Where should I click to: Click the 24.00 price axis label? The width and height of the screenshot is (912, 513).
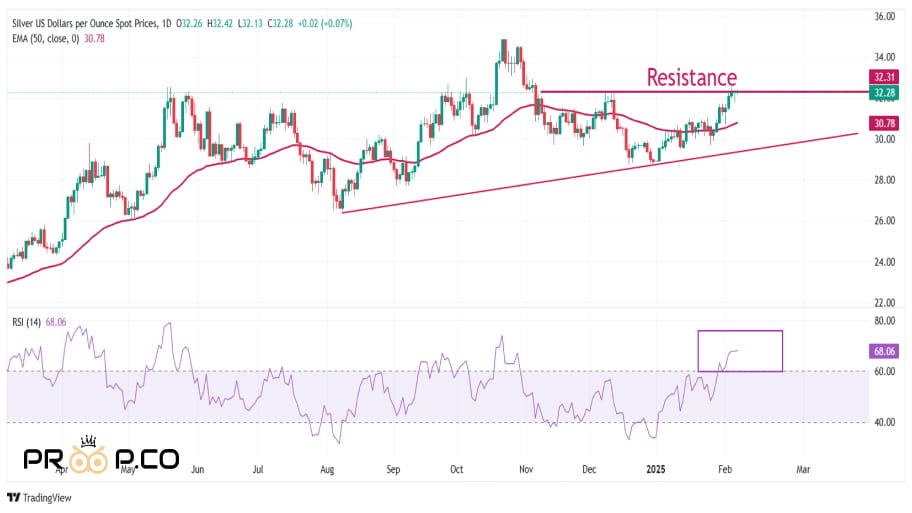click(885, 262)
